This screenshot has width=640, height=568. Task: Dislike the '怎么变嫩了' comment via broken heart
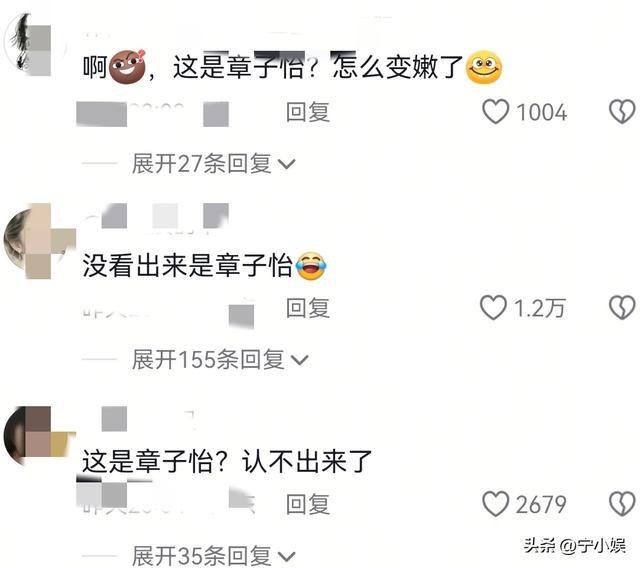coord(622,111)
